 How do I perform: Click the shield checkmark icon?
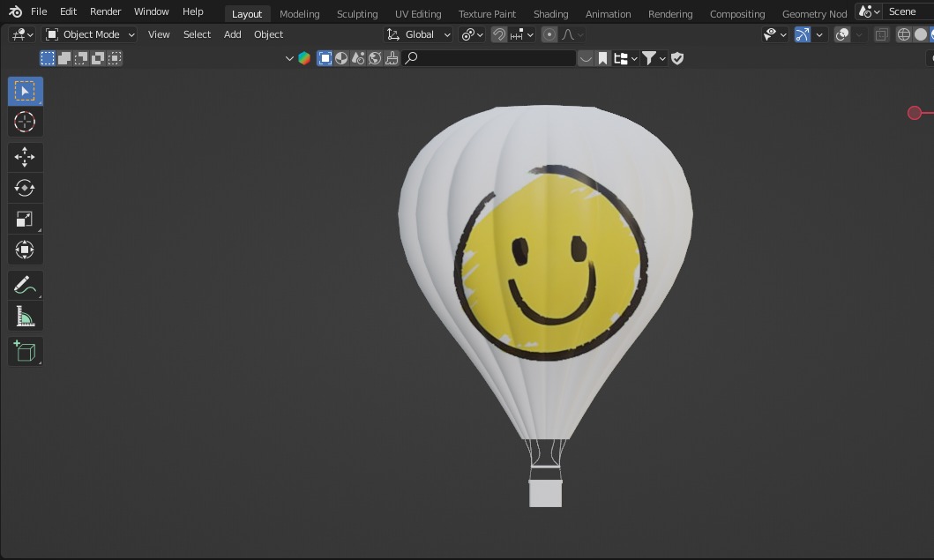coord(677,58)
